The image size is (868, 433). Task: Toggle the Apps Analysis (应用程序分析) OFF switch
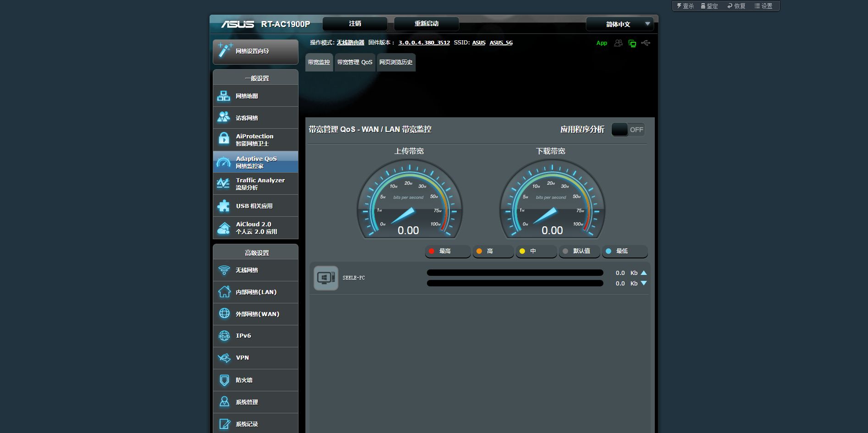pyautogui.click(x=628, y=130)
